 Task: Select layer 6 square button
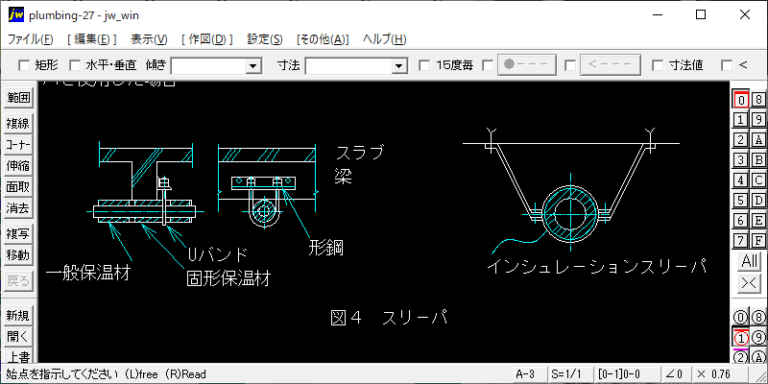pos(741,220)
